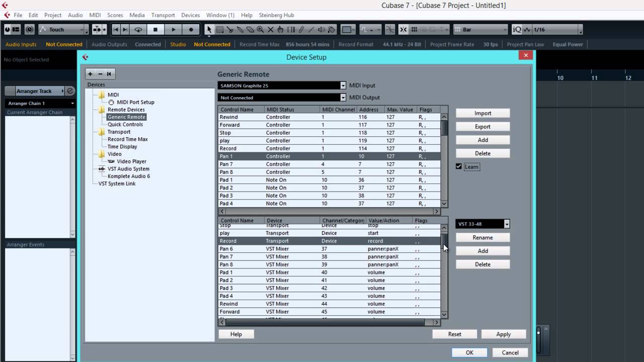The height and width of the screenshot is (362, 644).
Task: Select the Glue tool
Action: pos(240,30)
